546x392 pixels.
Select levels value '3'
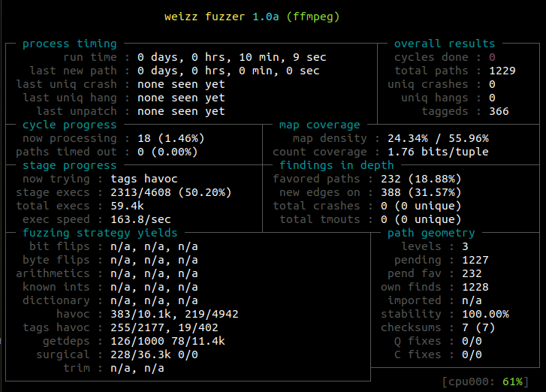465,246
